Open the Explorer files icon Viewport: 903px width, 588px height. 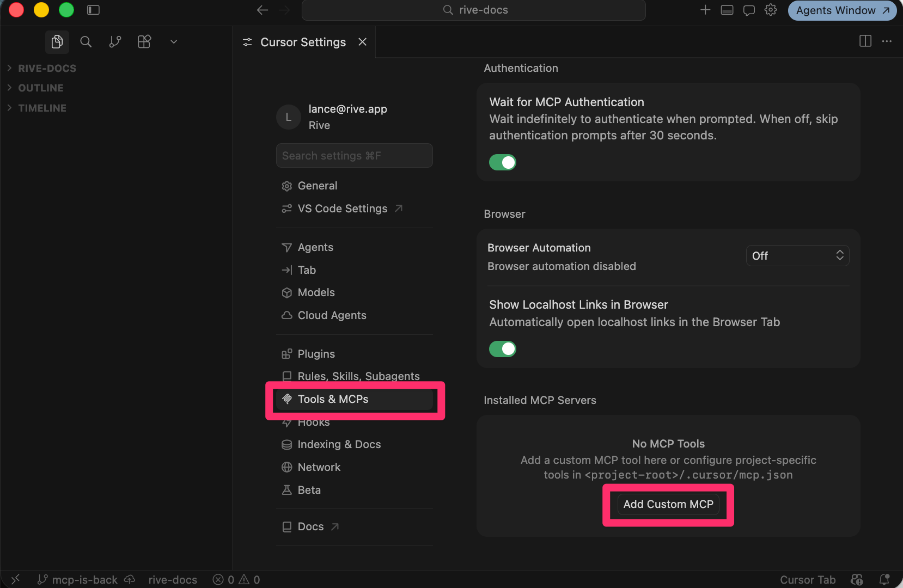click(x=57, y=42)
